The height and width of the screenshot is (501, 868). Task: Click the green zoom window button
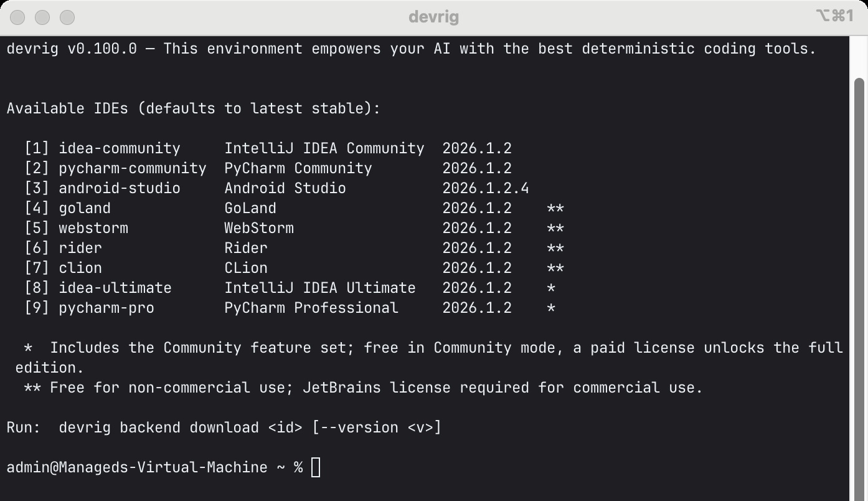point(67,17)
